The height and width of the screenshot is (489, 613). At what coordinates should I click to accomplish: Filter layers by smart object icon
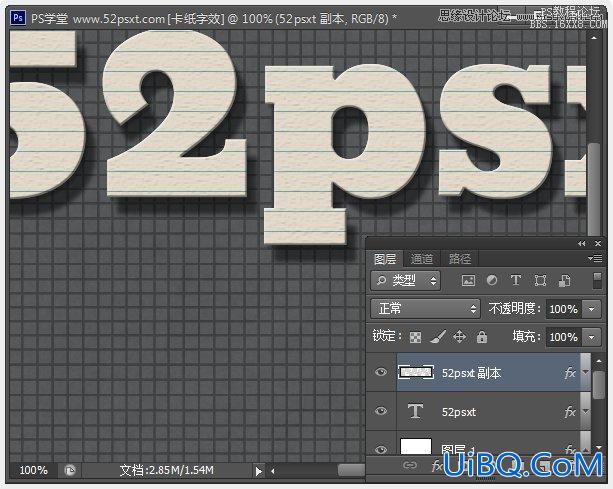click(x=564, y=280)
